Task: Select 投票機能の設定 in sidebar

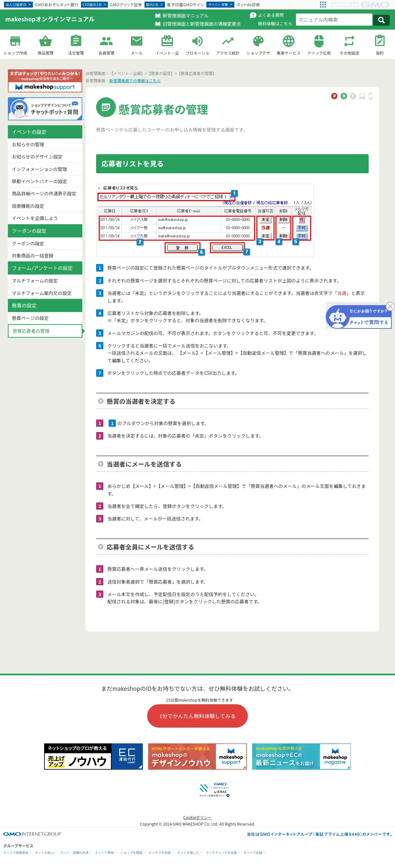Action: [45, 206]
